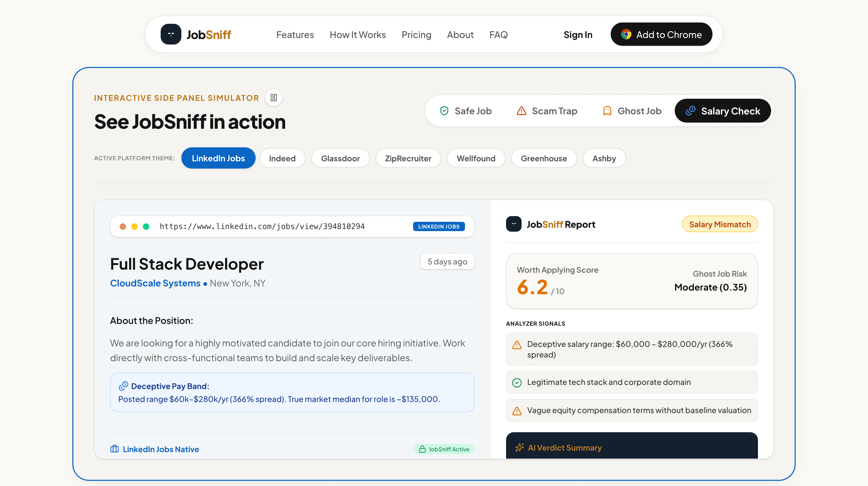Open the FAQ nav item

pyautogui.click(x=498, y=35)
